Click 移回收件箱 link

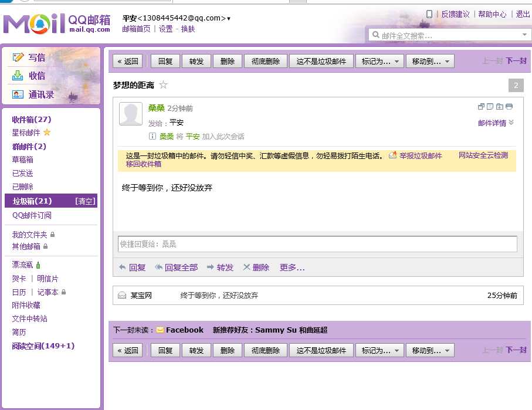(x=144, y=164)
